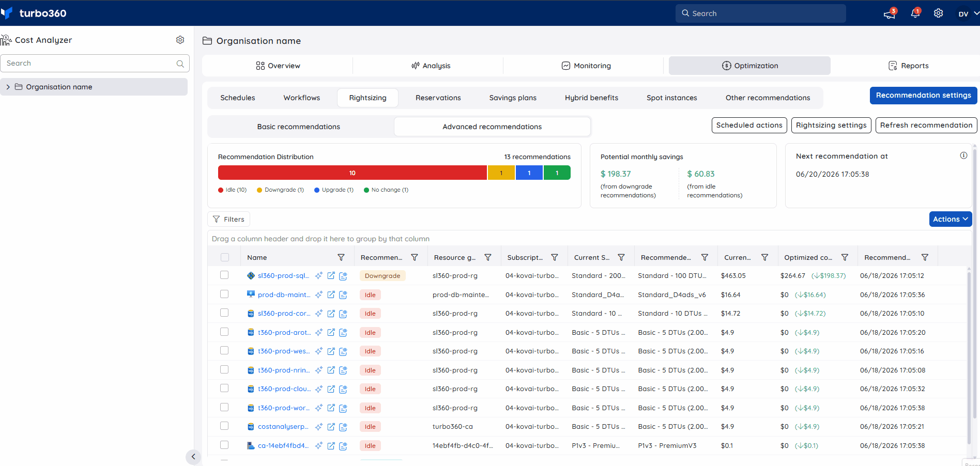Viewport: 980px width, 466px height.
Task: Click Refresh recommendation
Action: (x=926, y=125)
